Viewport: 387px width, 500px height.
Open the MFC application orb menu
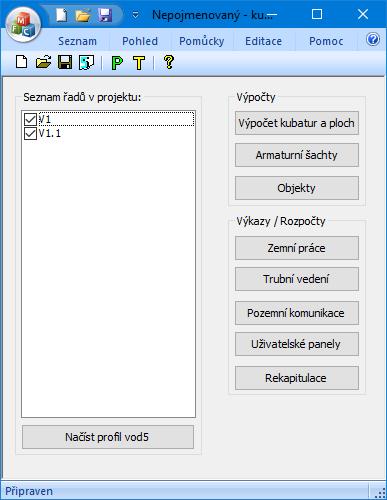pyautogui.click(x=23, y=25)
